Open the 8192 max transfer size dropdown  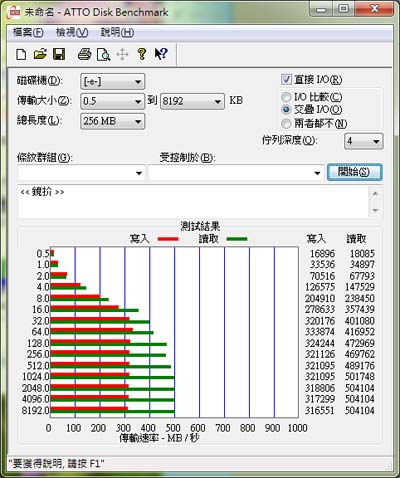tap(192, 101)
